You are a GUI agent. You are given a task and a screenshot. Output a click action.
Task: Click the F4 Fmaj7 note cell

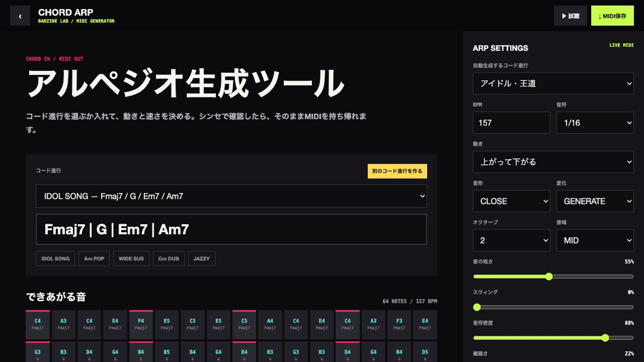point(141,324)
